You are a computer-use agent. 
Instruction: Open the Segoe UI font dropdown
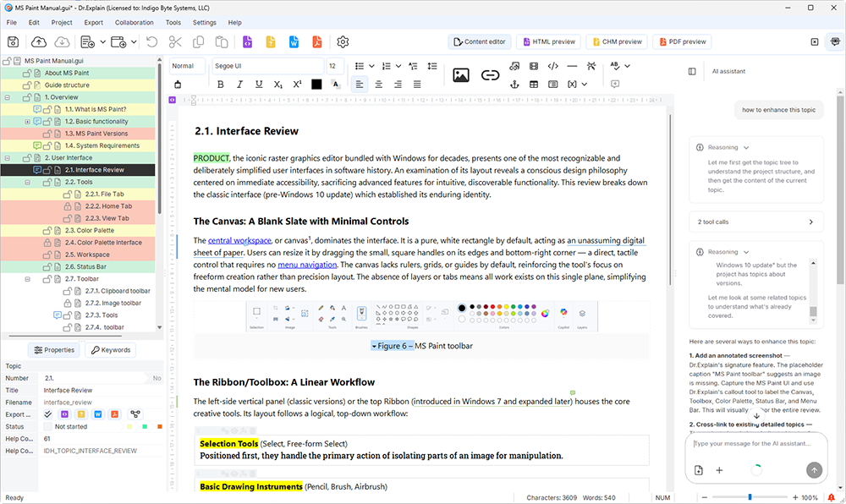pos(267,66)
